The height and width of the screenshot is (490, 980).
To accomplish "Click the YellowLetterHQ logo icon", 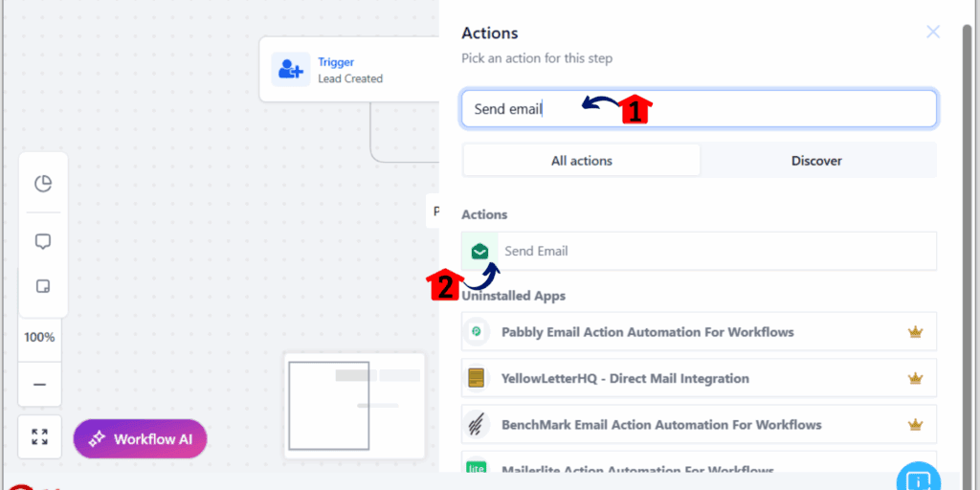I will click(477, 378).
